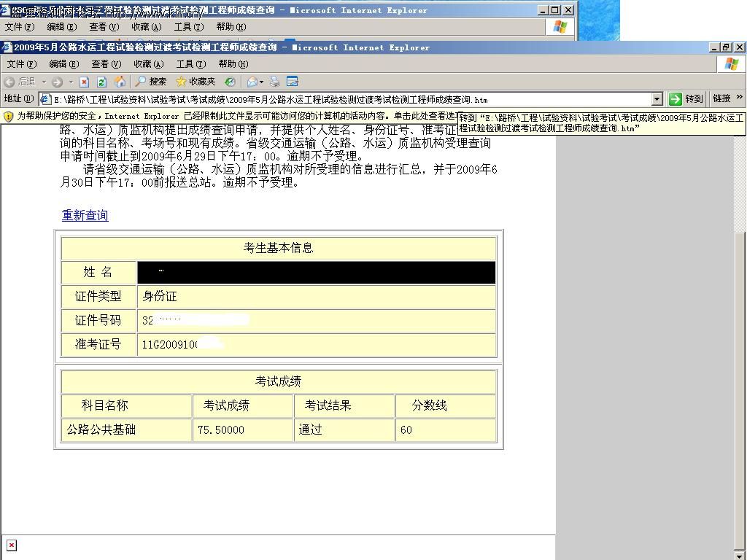This screenshot has height=560, width=747.
Task: Click the Stop loading icon
Action: pyautogui.click(x=84, y=82)
